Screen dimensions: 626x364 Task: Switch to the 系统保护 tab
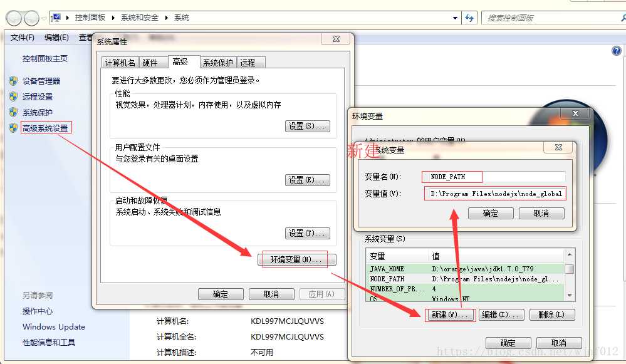point(217,63)
